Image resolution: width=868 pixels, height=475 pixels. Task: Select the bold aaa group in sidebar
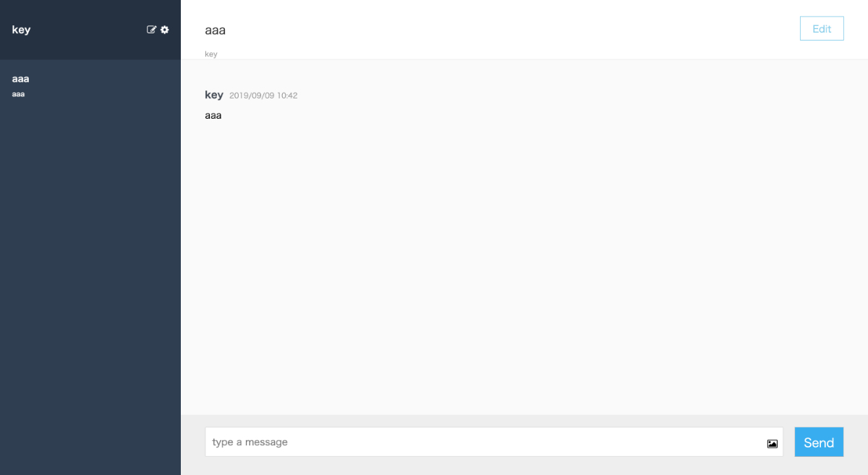pyautogui.click(x=20, y=78)
